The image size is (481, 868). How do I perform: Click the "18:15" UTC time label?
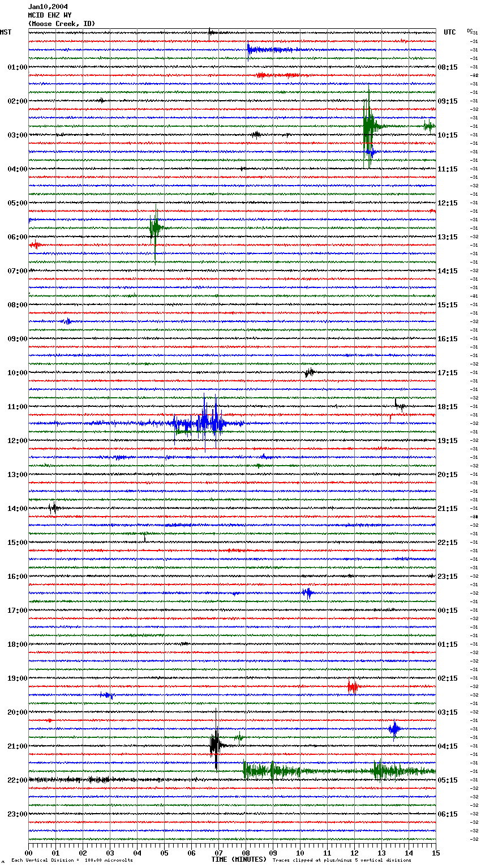point(448,407)
